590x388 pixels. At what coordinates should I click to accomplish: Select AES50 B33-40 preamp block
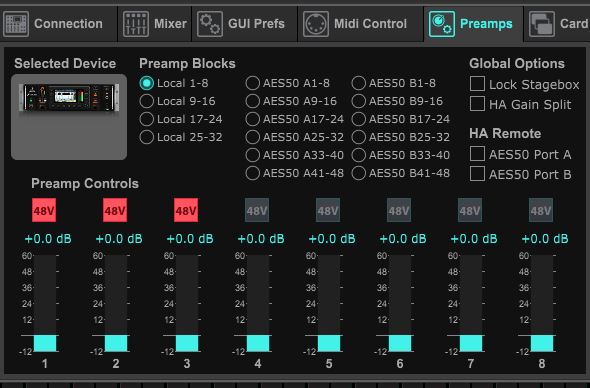359,155
